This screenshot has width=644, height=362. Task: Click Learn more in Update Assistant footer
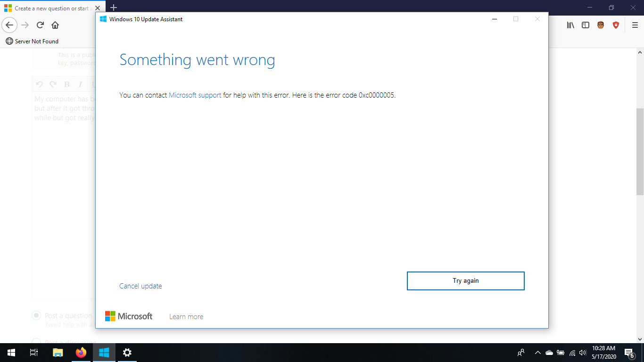click(x=186, y=317)
